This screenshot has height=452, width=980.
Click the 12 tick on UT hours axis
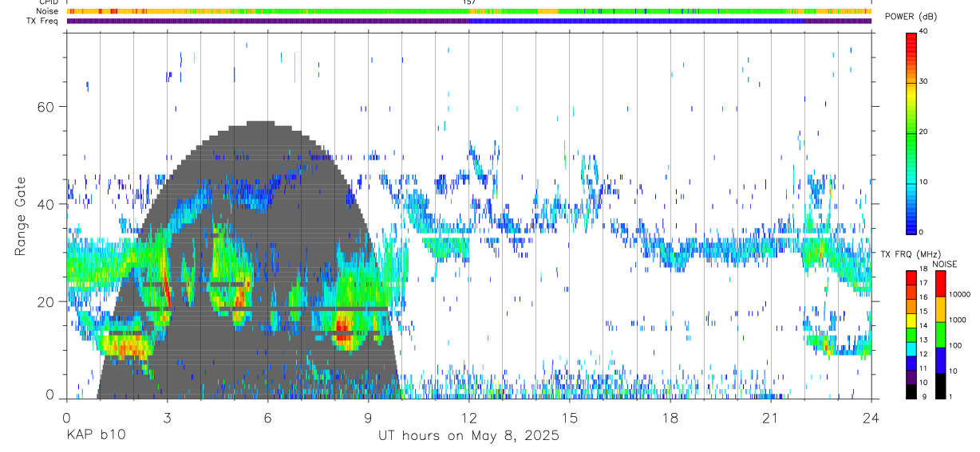468,417
